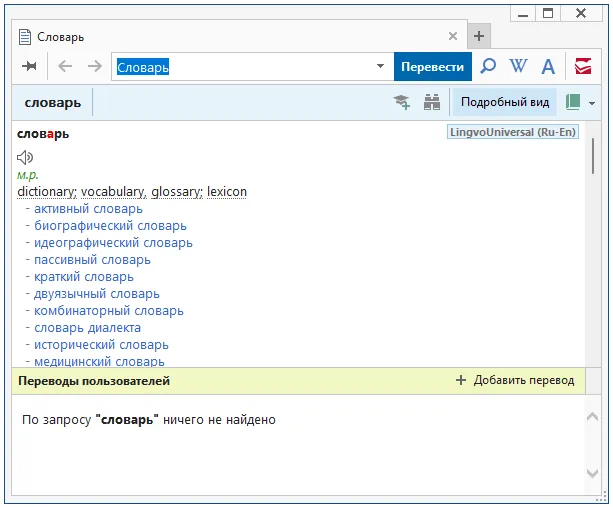
Task: Click the translation word glossary
Action: pyautogui.click(x=177, y=192)
